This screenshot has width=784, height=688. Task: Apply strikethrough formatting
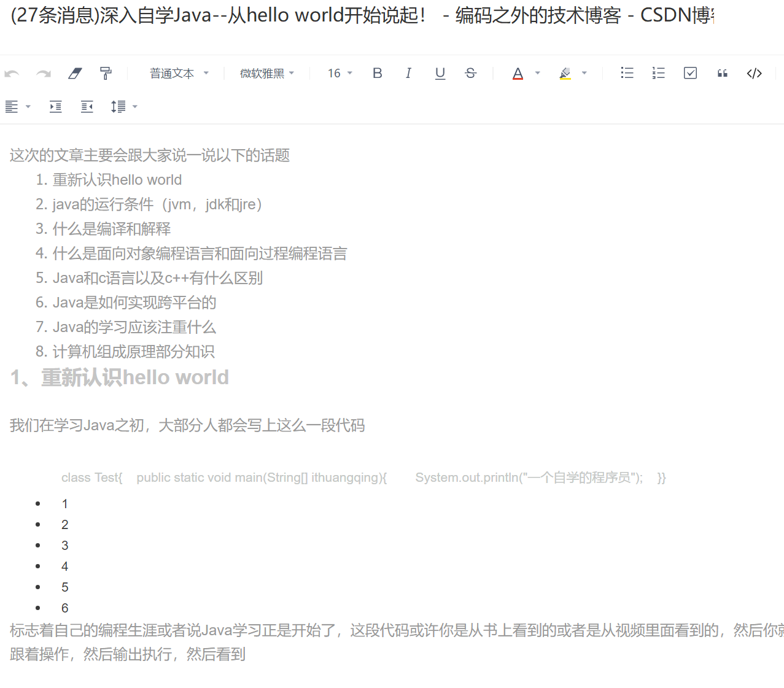pyautogui.click(x=470, y=73)
